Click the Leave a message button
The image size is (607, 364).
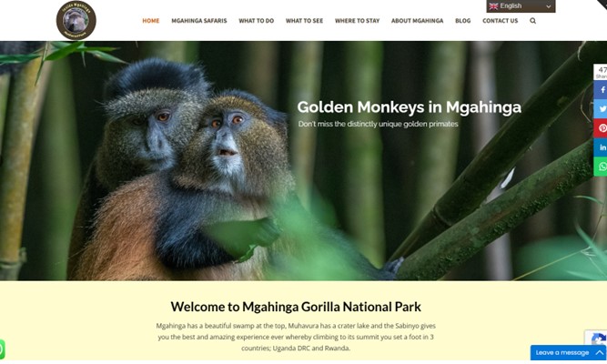(x=562, y=352)
